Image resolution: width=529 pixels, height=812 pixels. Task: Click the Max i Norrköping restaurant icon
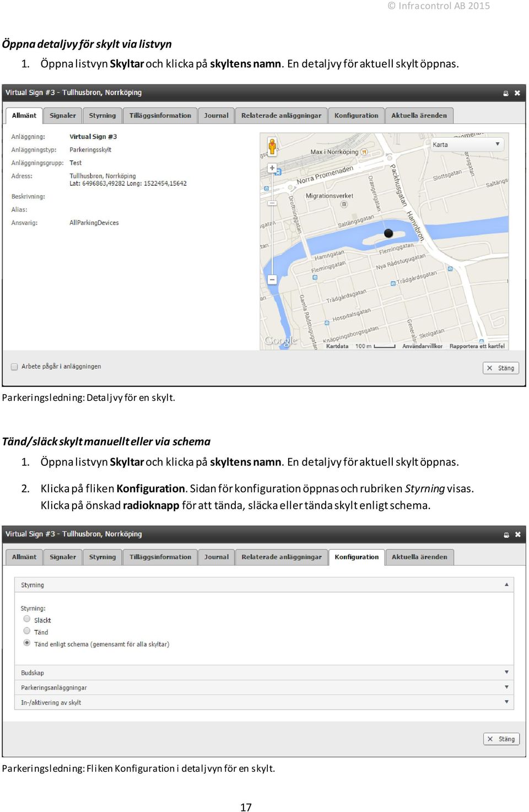(364, 152)
